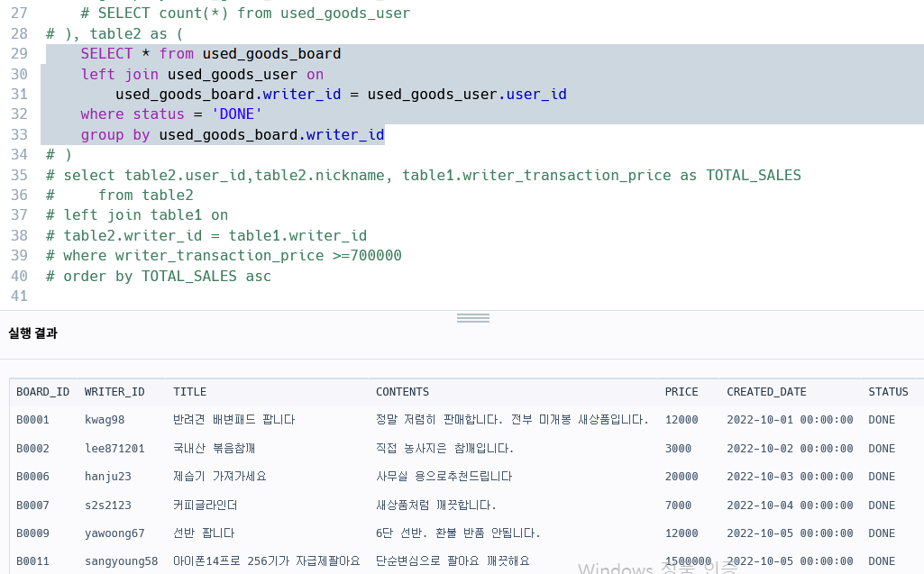Click title 국내산 볶음참깨
924x574 pixels.
tap(214, 449)
